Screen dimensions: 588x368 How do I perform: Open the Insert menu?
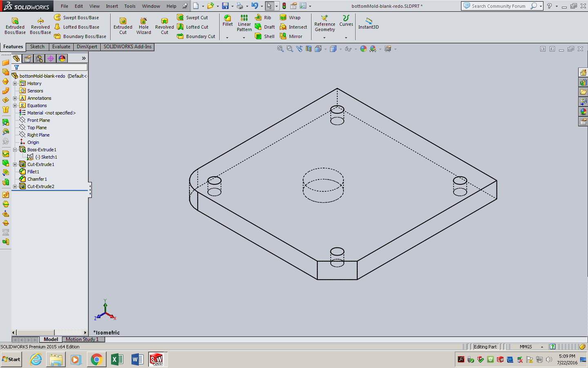tap(112, 6)
